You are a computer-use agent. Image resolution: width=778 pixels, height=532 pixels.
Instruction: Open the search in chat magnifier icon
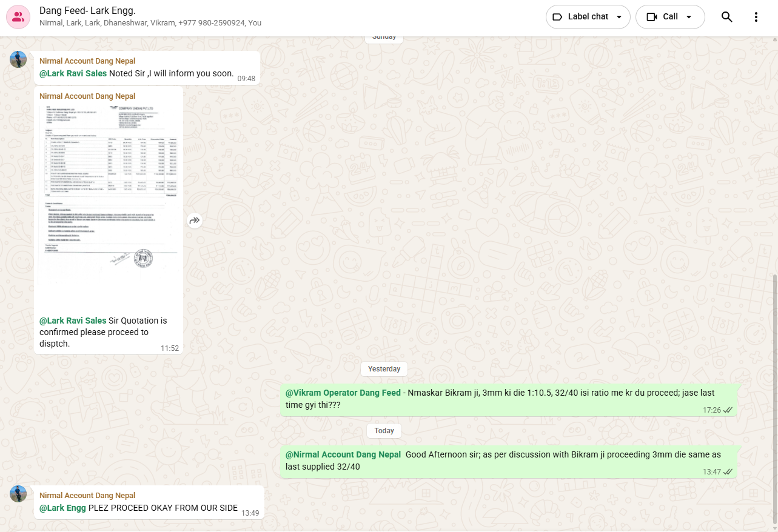[726, 17]
